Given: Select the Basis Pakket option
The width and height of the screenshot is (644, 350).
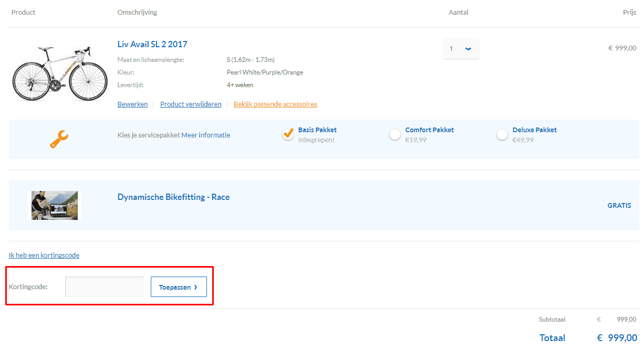Looking at the screenshot, I should [x=288, y=134].
